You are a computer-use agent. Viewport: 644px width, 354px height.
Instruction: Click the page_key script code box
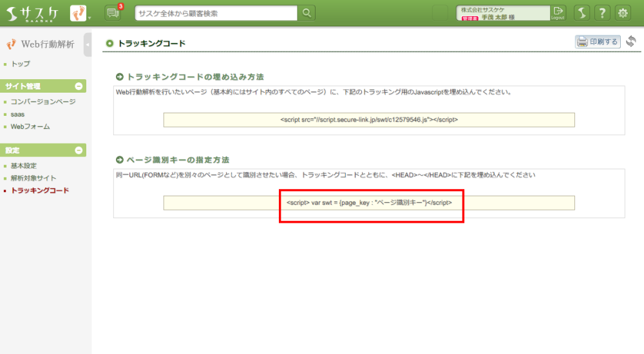369,203
